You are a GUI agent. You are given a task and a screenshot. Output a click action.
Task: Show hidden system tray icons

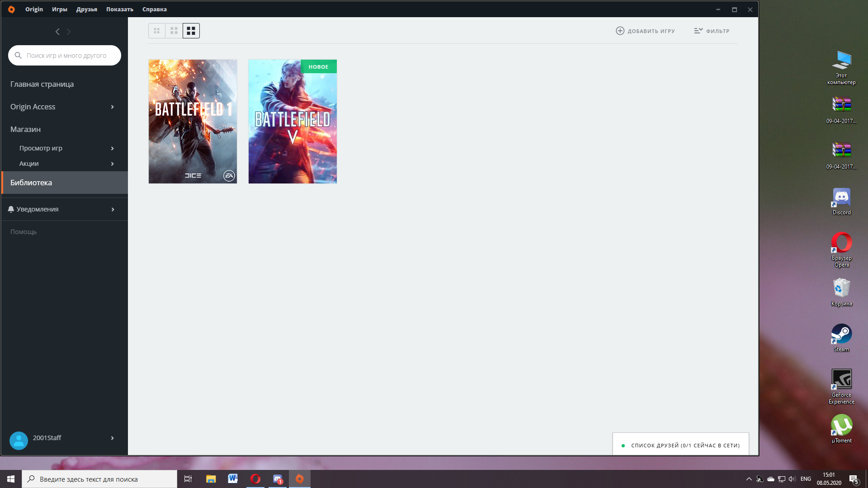(x=749, y=479)
